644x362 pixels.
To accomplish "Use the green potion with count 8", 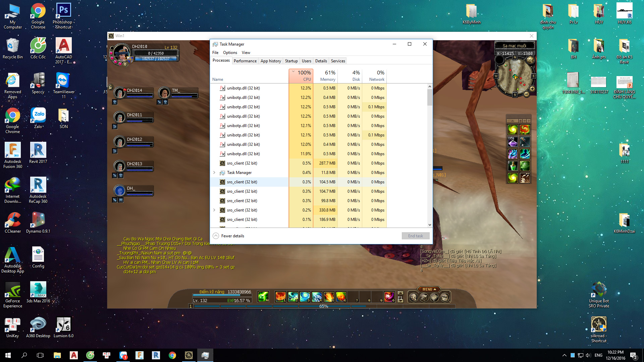I will 513,166.
